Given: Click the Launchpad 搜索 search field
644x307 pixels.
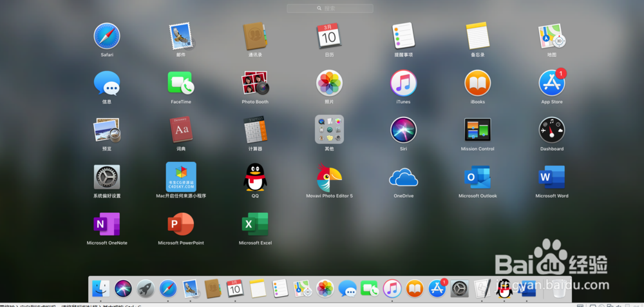Looking at the screenshot, I should (x=330, y=8).
